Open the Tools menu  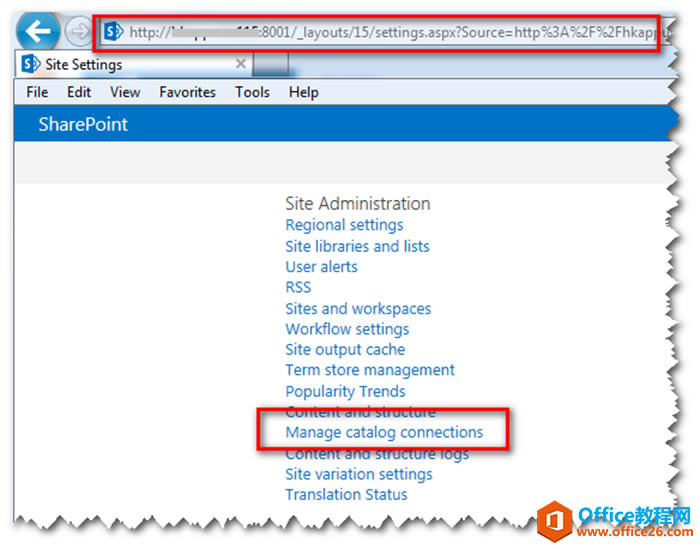252,92
